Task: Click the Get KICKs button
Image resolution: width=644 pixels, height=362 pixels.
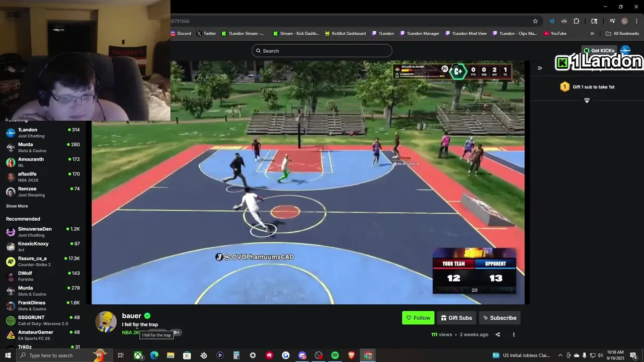Action: 599,51
